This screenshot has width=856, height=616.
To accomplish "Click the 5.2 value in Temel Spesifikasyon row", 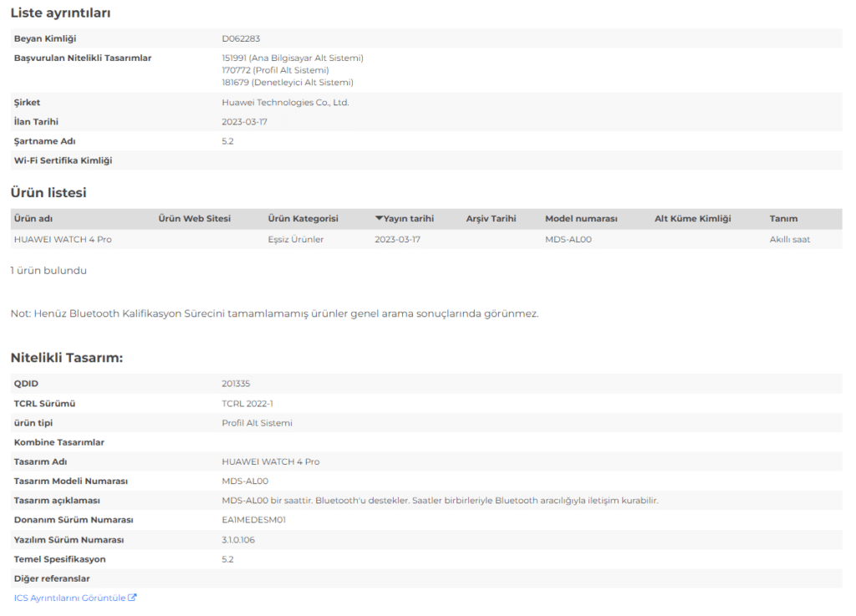I will 227,559.
